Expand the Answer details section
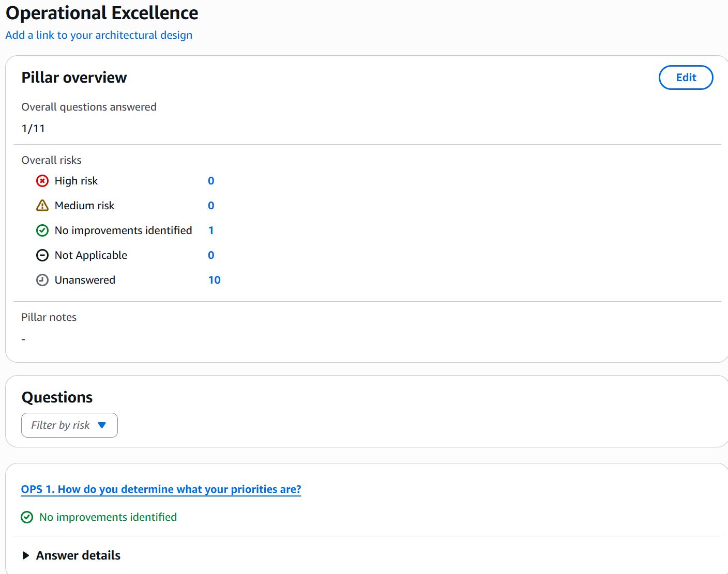Viewport: 728px width, 574px height. pyautogui.click(x=71, y=555)
